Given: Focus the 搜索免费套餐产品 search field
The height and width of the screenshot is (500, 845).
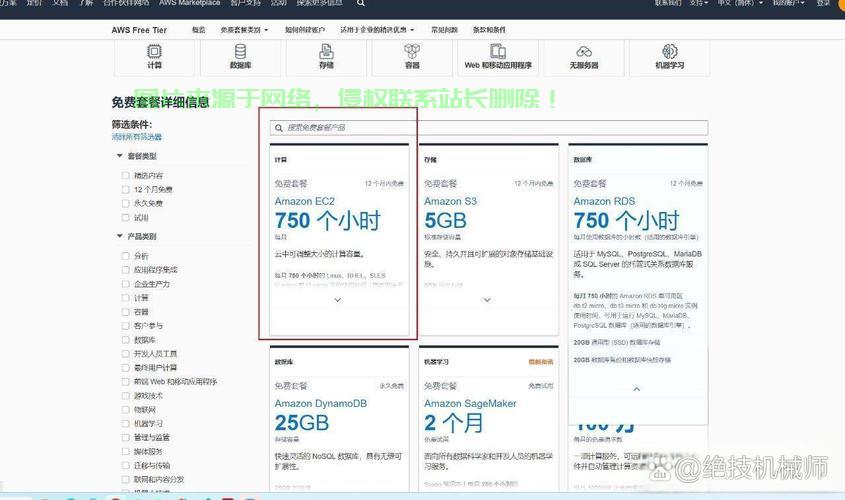Looking at the screenshot, I should (489, 128).
